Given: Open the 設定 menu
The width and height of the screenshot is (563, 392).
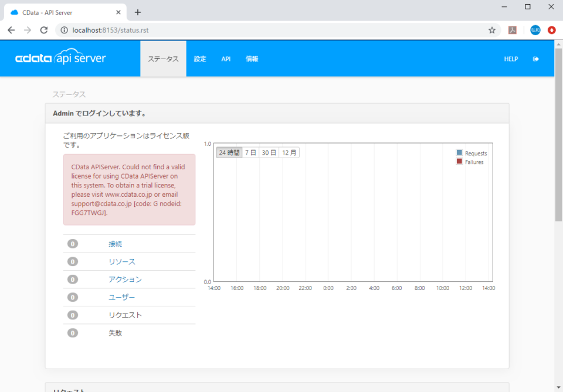Looking at the screenshot, I should coord(200,59).
